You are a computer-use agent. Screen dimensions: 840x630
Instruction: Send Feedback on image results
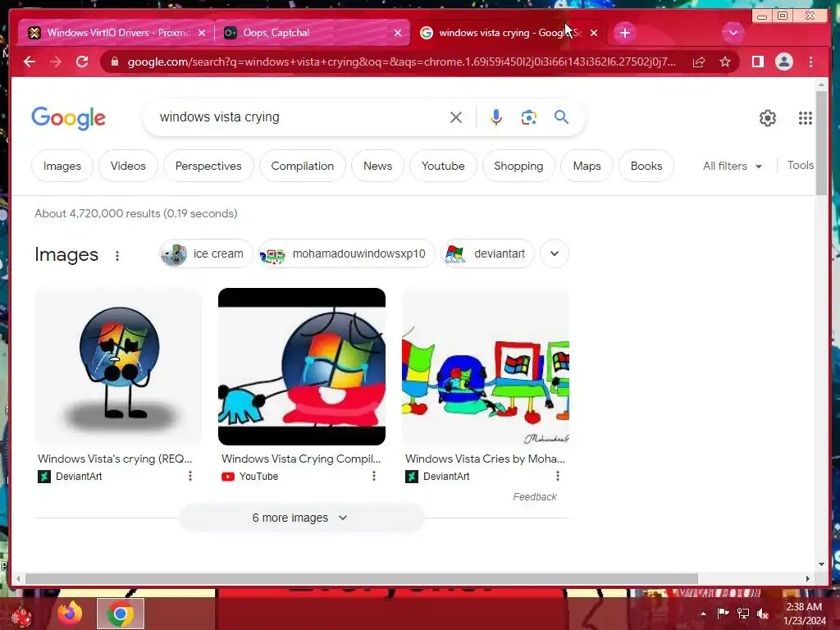(535, 496)
